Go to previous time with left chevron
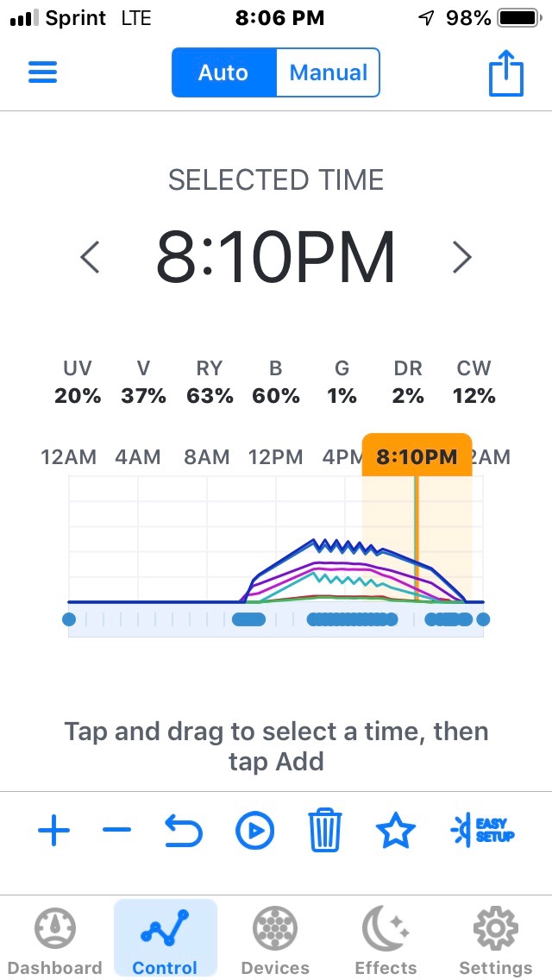The width and height of the screenshot is (552, 980). coord(91,257)
